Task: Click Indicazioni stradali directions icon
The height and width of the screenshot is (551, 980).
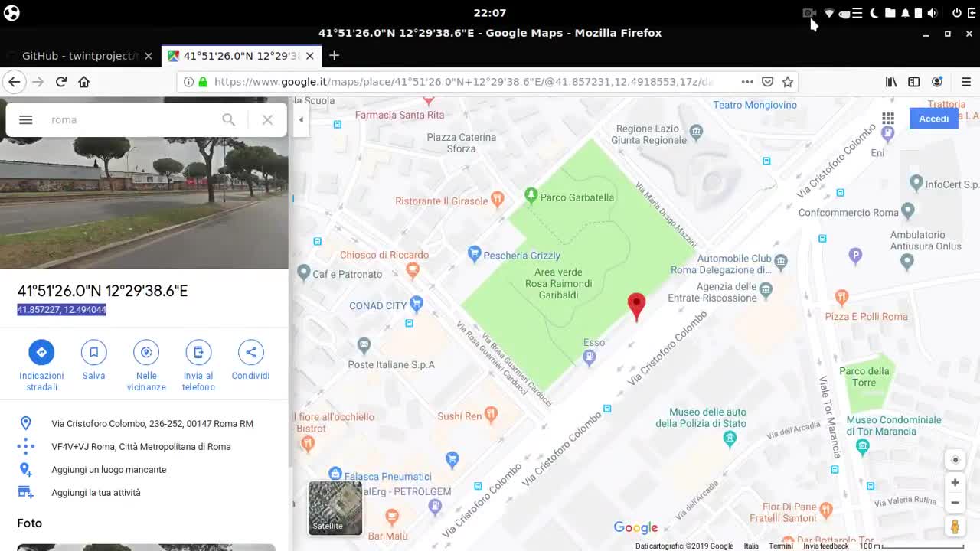Action: point(41,352)
